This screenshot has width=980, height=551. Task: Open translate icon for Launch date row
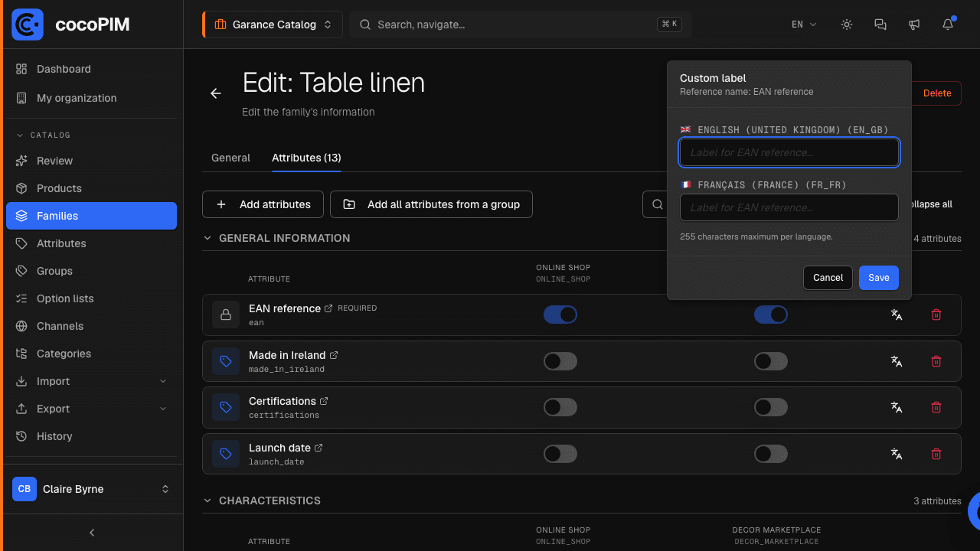[x=897, y=455]
